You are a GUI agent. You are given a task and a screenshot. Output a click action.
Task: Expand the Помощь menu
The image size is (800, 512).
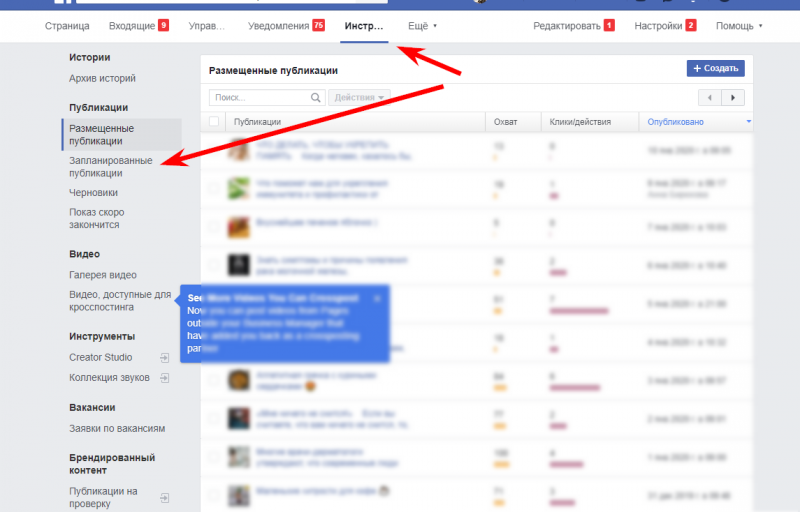click(739, 25)
